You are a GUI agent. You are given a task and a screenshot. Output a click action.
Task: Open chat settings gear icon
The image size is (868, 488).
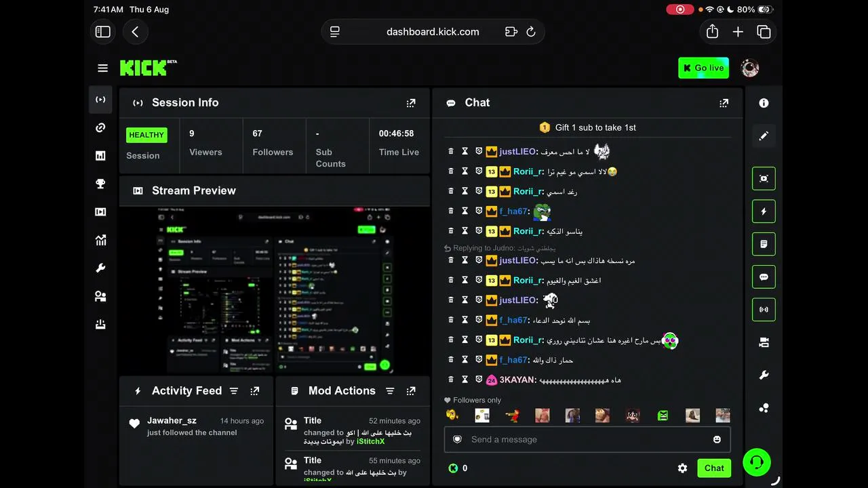(x=683, y=468)
